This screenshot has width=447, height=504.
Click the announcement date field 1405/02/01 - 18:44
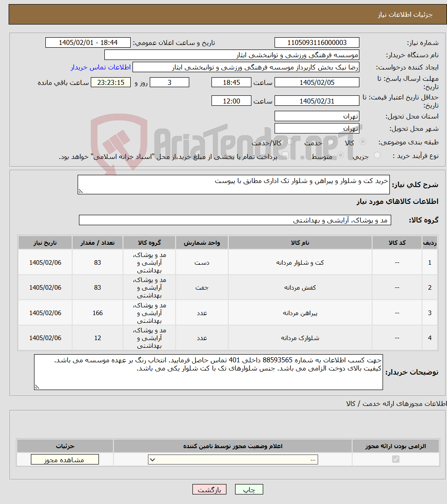[88, 43]
